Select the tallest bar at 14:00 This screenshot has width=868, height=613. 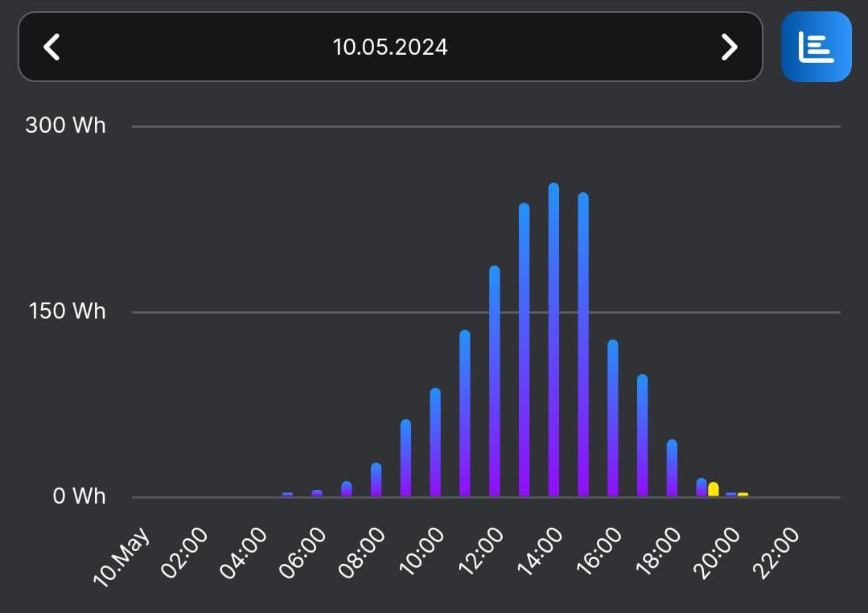click(553, 339)
